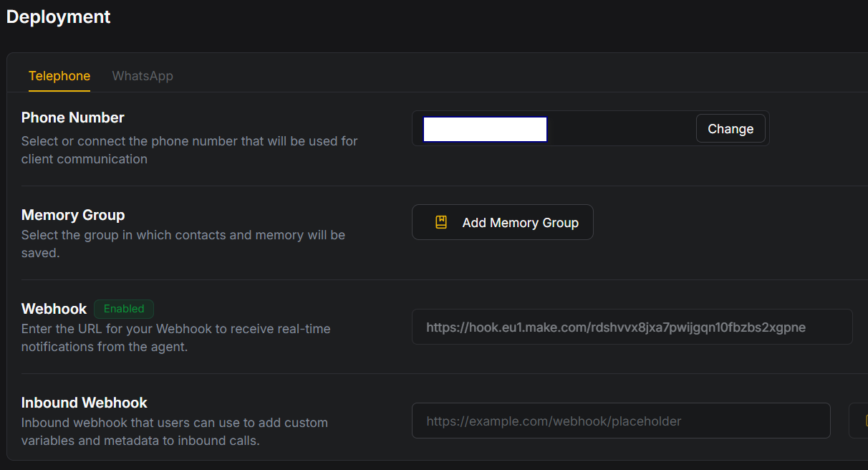Click the Inbound Webhook custom variables description
This screenshot has height=470, width=868.
click(x=174, y=431)
